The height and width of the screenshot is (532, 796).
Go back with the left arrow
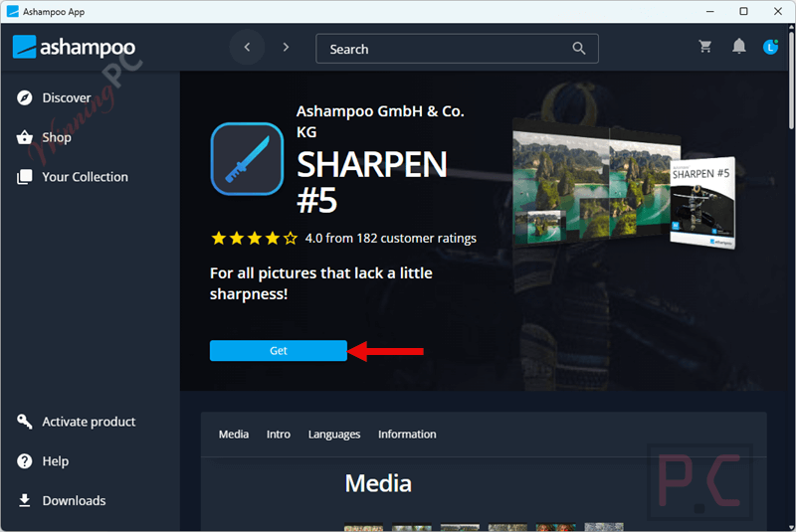pos(247,47)
